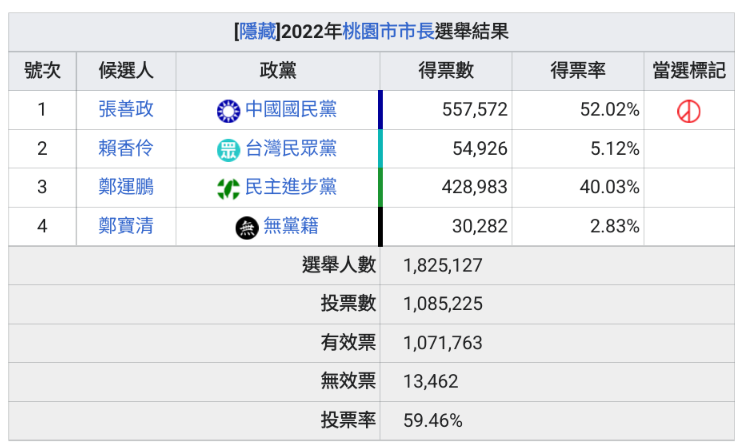Click the black independent 無黨籍 icon

coord(246,227)
